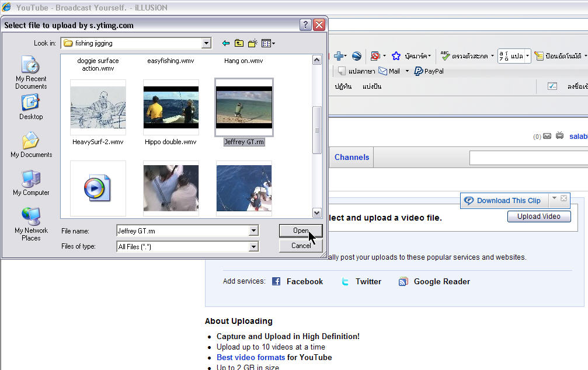Viewport: 588px width, 370px height.
Task: Click the PayPal toolbar button
Action: point(429,71)
